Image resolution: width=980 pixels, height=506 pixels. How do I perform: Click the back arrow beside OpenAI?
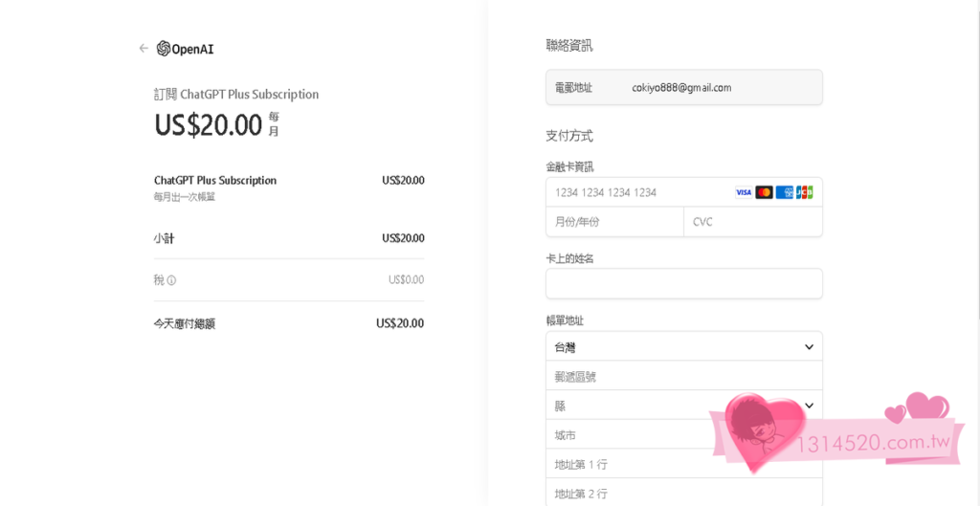click(x=144, y=48)
